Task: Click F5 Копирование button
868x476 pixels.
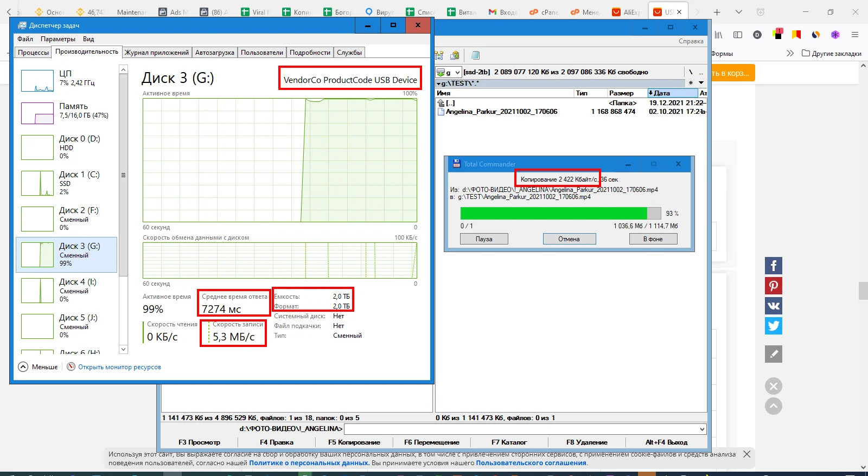Action: [354, 442]
